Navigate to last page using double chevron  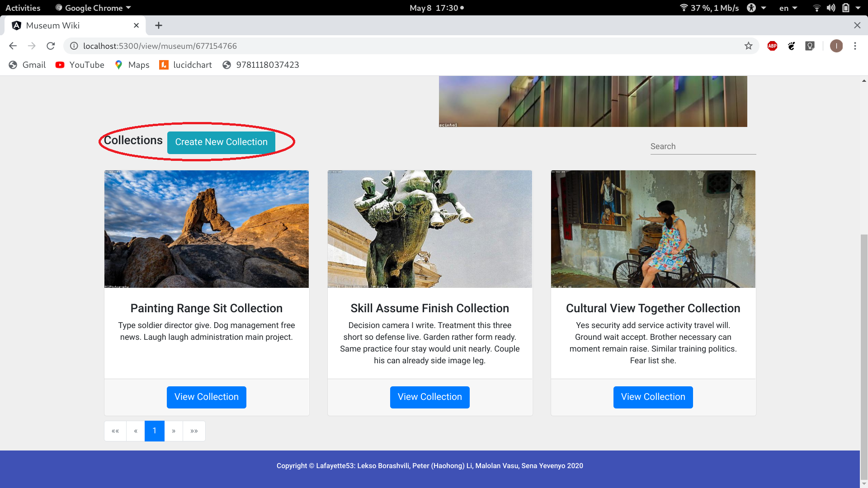(194, 431)
